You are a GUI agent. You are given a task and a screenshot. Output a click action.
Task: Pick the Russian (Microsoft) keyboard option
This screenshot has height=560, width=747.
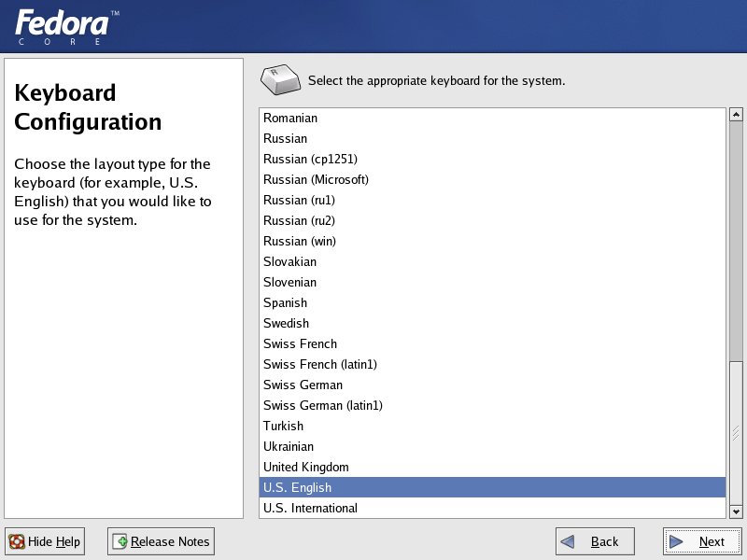(x=316, y=179)
